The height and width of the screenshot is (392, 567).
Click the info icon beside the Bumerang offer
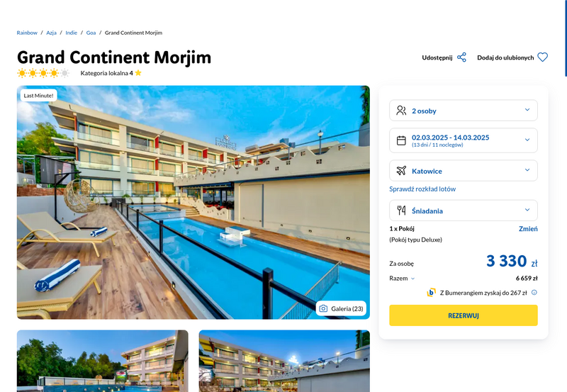pos(534,292)
